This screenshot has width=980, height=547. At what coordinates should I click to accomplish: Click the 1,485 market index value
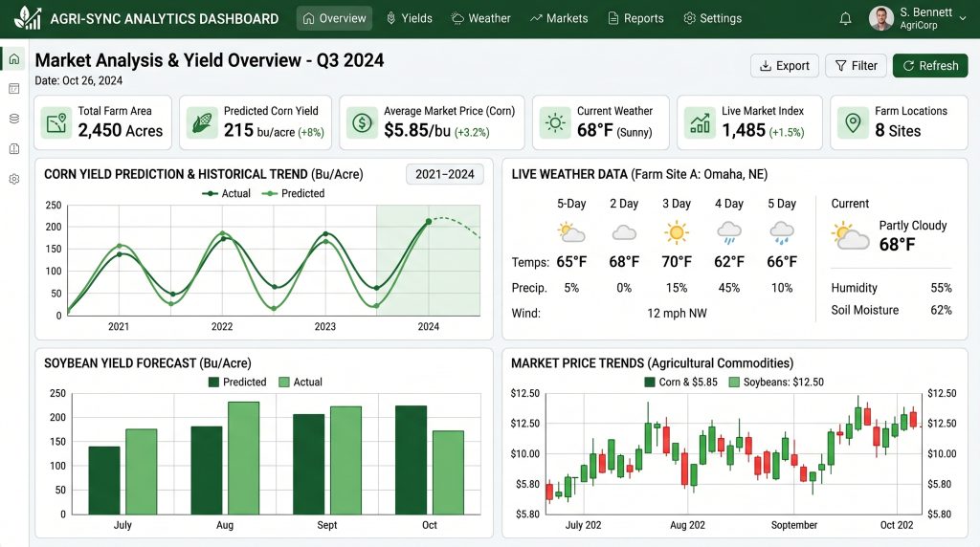click(743, 130)
